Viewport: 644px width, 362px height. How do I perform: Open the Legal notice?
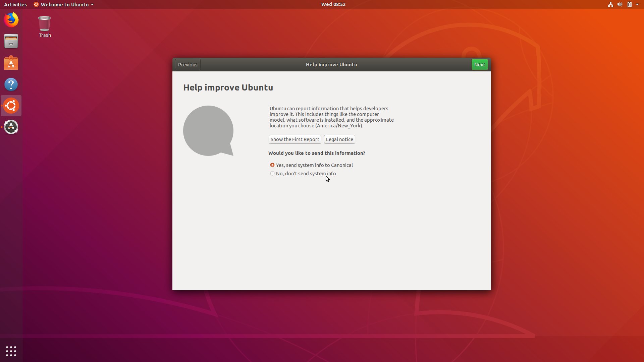(339, 139)
